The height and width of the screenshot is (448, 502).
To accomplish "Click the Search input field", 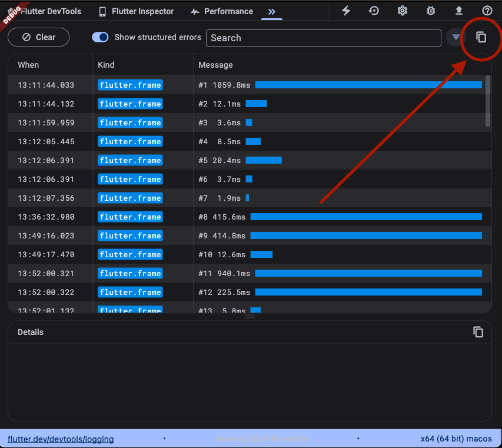I will click(324, 38).
